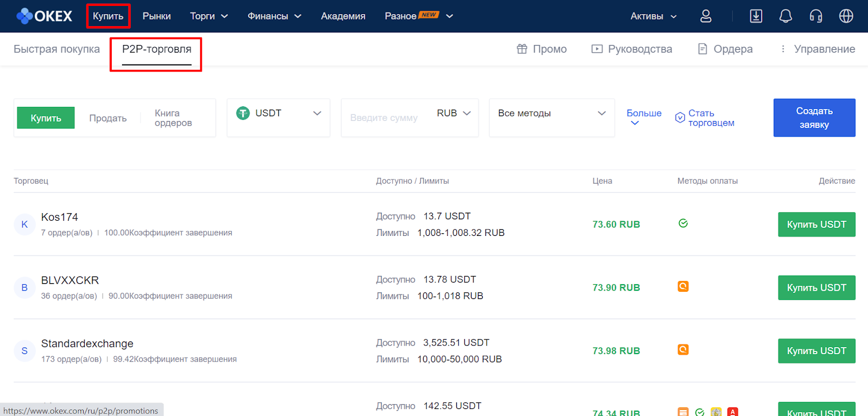This screenshot has height=416, width=868.
Task: Select the green Купить toggle tab
Action: tap(46, 118)
